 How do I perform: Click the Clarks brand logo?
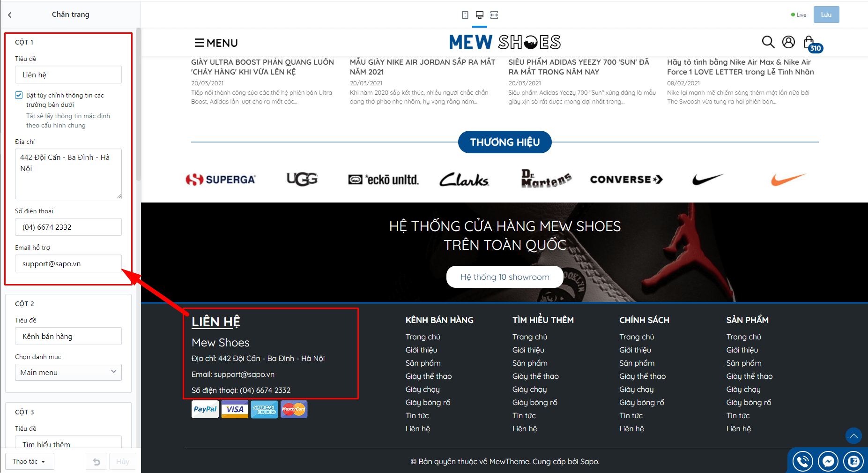[x=464, y=180]
